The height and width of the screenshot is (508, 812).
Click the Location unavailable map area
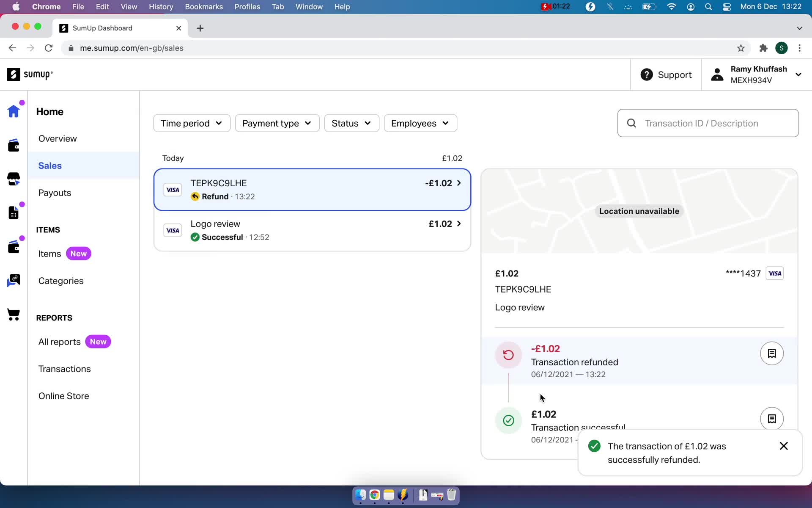[639, 211]
